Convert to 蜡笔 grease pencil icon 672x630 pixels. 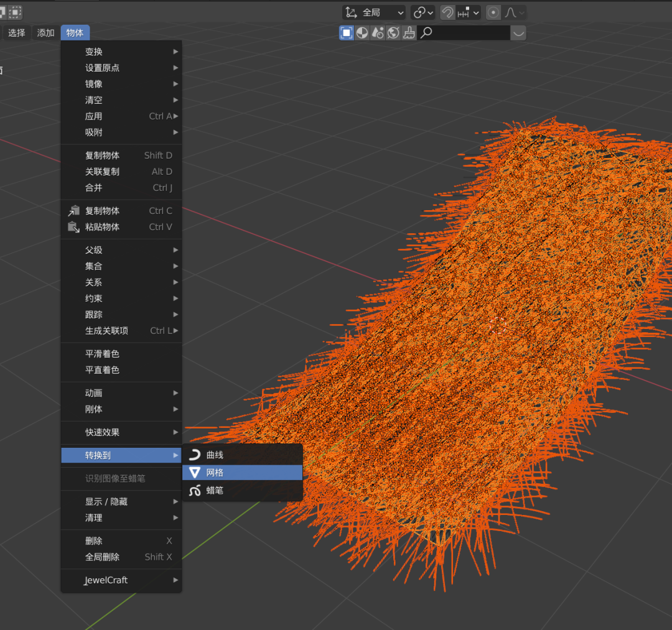point(195,491)
